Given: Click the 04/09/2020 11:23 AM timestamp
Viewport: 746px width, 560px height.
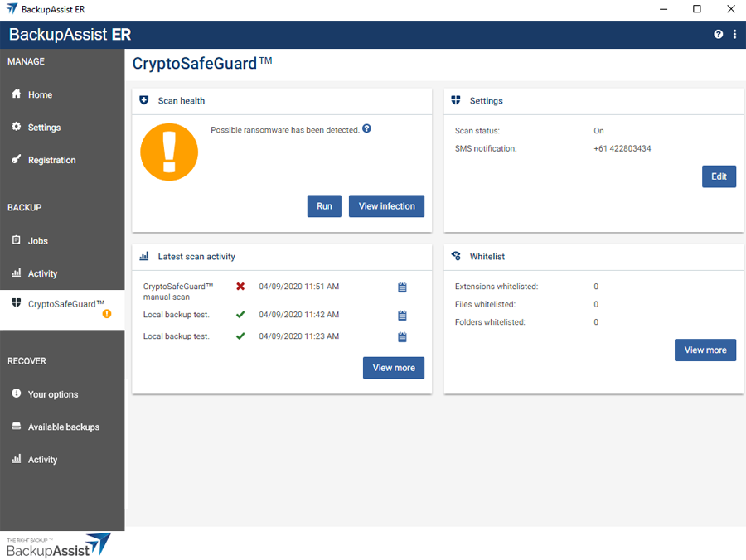Looking at the screenshot, I should coord(298,336).
